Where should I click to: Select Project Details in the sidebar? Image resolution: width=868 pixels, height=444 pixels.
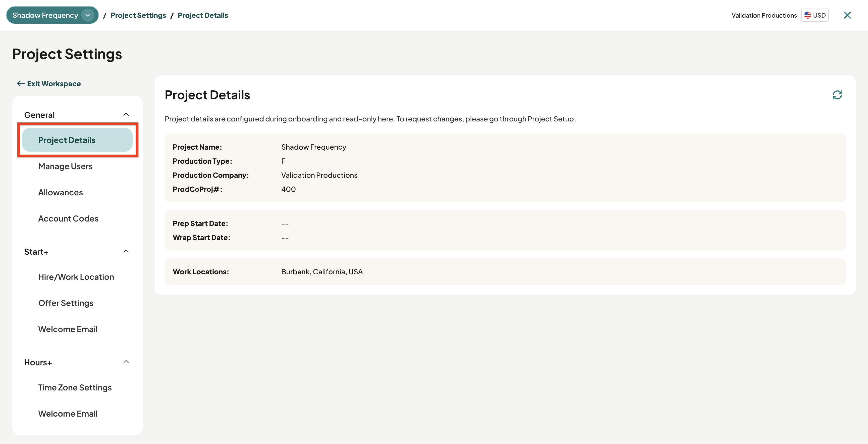[x=77, y=140]
